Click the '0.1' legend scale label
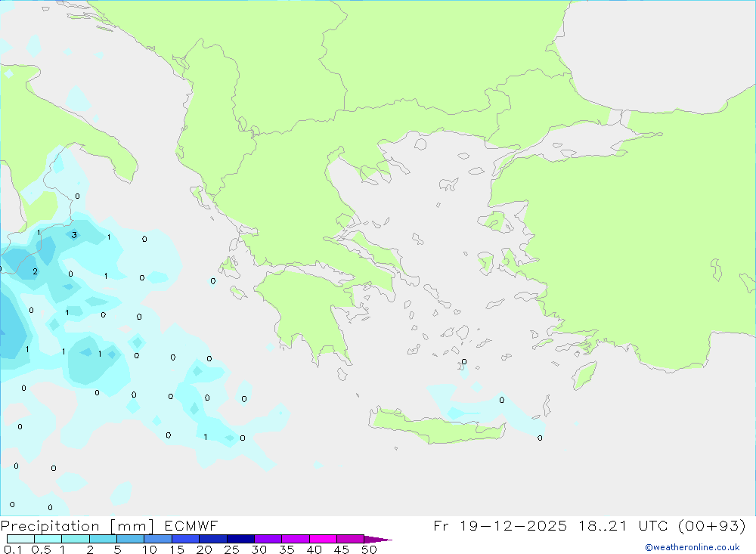 13,549
